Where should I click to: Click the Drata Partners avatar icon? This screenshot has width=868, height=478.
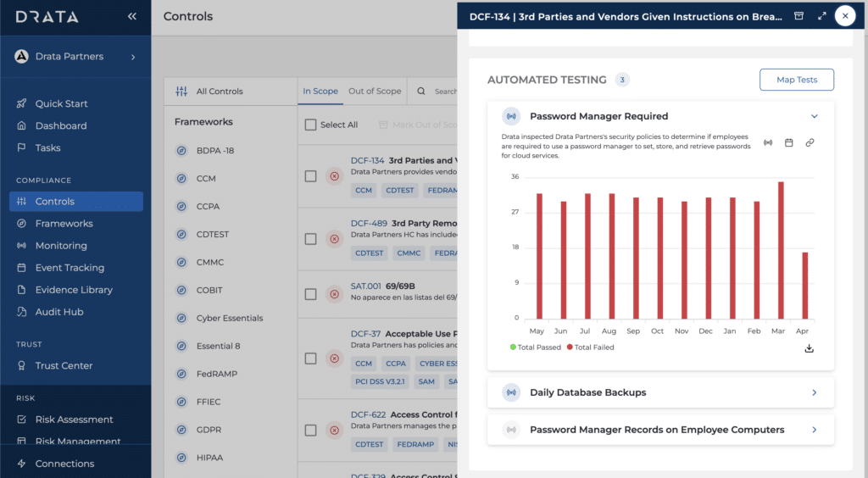21,57
